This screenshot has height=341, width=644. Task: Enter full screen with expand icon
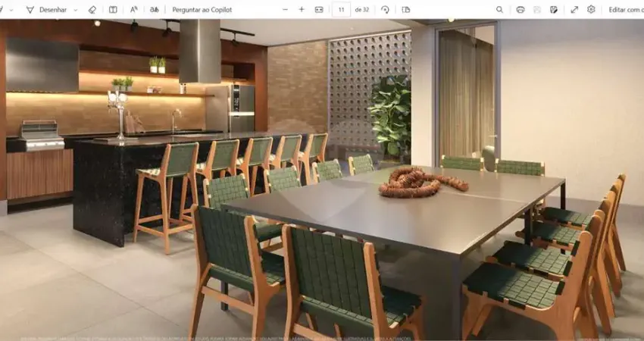pyautogui.click(x=574, y=10)
